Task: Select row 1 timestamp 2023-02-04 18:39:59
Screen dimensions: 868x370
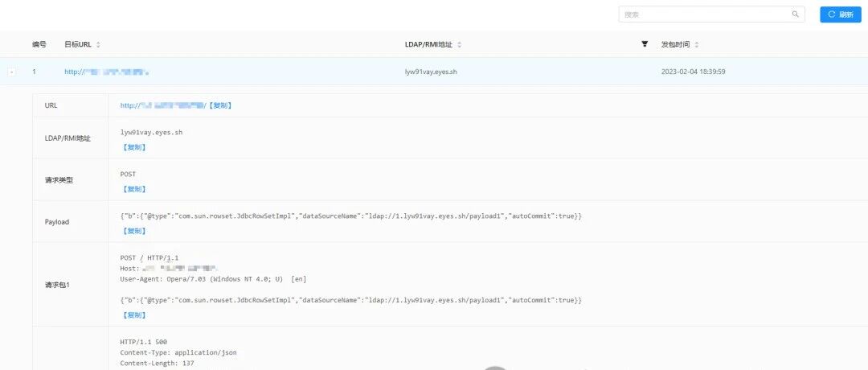Action: 694,72
